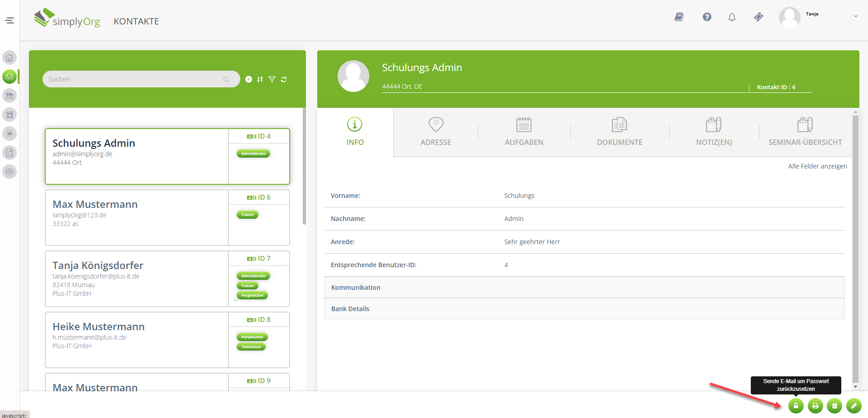Click the Suchen search field
This screenshot has width=868, height=418.
pos(135,79)
